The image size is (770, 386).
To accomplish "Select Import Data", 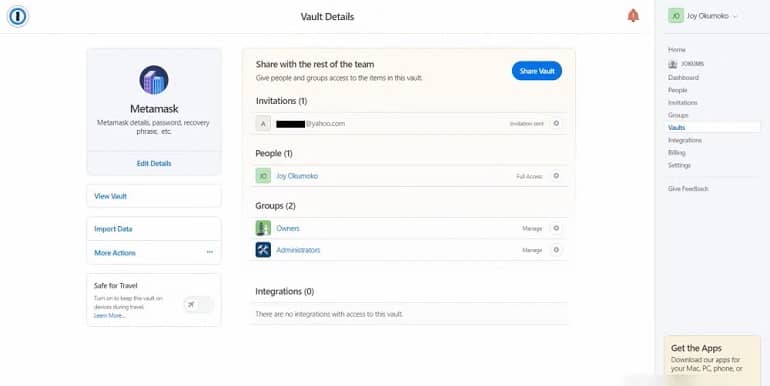I will point(113,229).
